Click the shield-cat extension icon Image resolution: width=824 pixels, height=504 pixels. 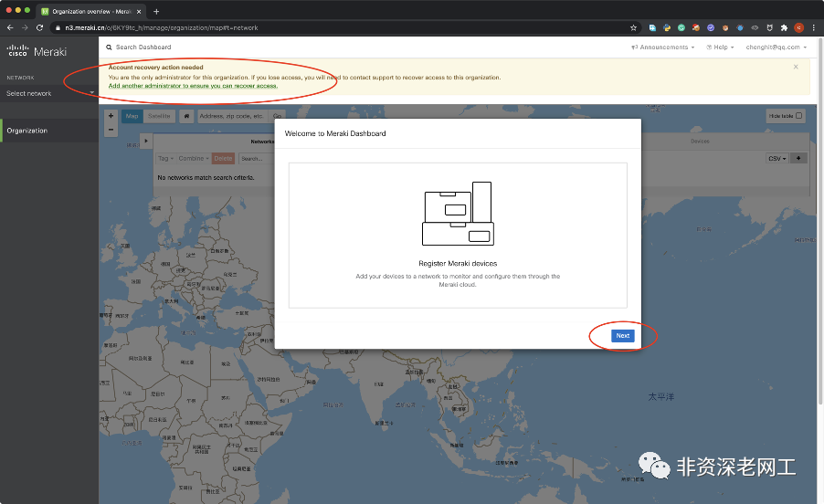tap(769, 27)
